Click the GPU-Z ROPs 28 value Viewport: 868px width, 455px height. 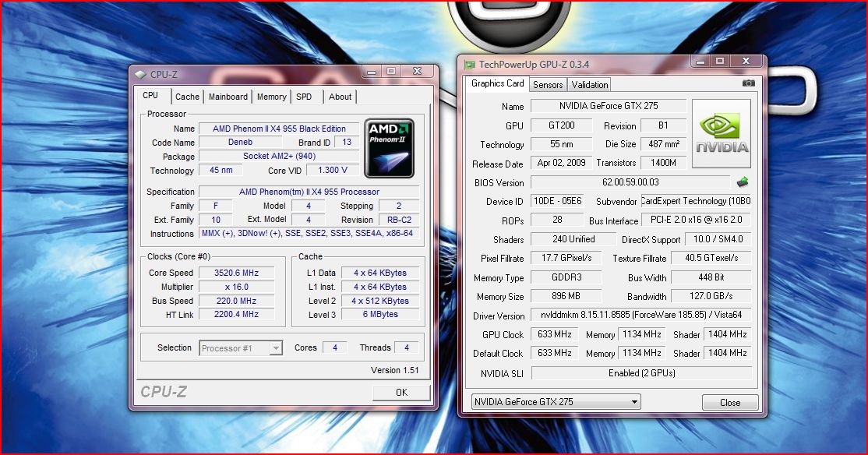tap(557, 220)
